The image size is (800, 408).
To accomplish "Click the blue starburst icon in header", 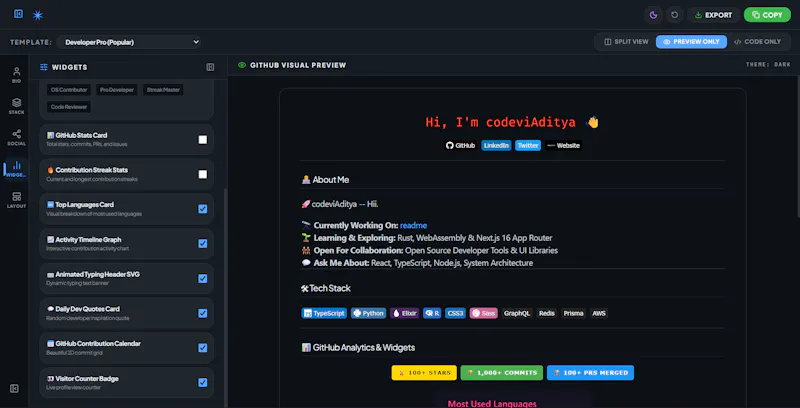I will point(38,15).
